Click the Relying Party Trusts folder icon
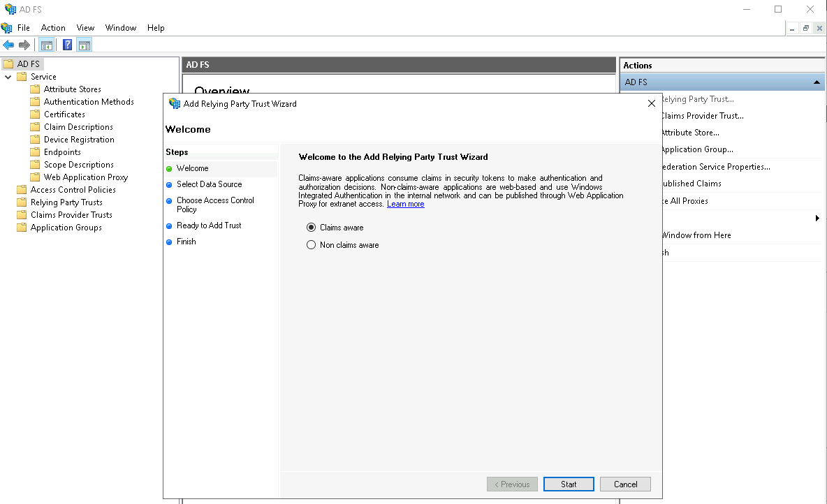This screenshot has width=827, height=504. tap(22, 202)
